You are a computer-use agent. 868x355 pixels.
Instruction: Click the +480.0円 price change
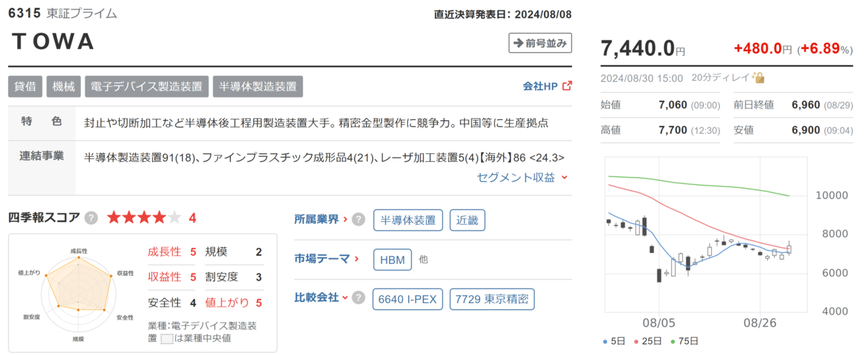click(x=763, y=49)
